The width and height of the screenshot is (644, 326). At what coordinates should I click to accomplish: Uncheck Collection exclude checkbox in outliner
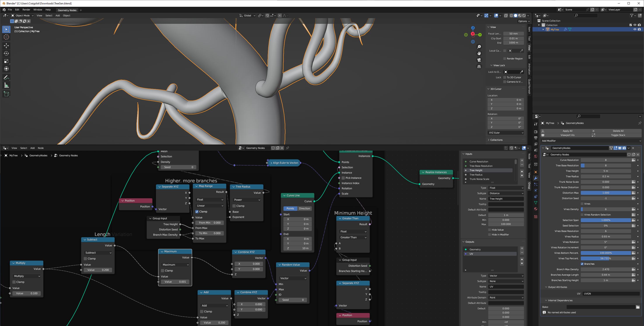(x=630, y=25)
